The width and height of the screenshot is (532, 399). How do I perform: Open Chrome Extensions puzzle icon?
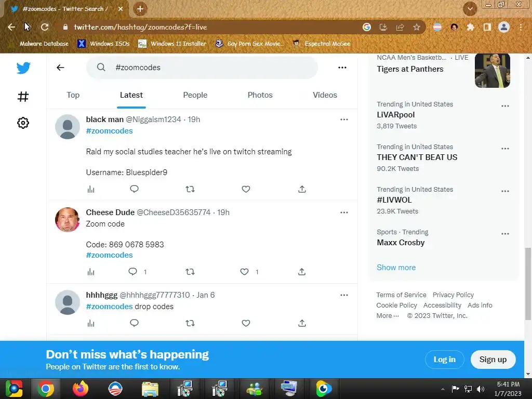pos(470,27)
